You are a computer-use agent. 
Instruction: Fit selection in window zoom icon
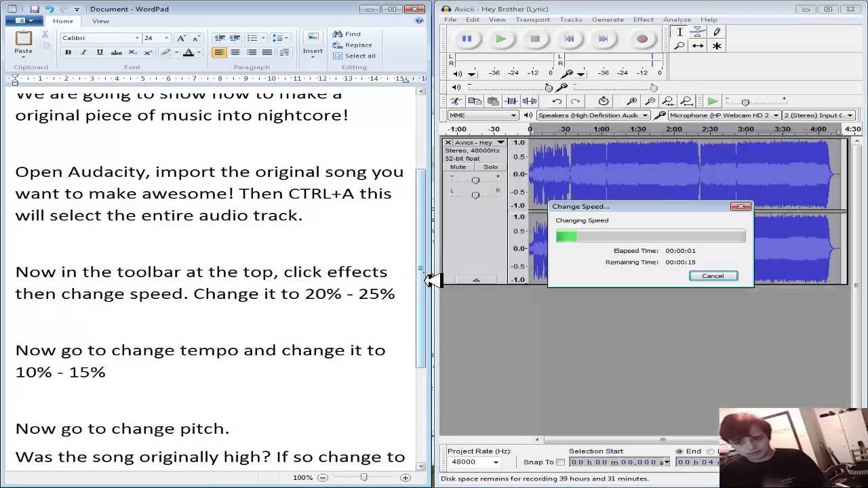[x=668, y=101]
